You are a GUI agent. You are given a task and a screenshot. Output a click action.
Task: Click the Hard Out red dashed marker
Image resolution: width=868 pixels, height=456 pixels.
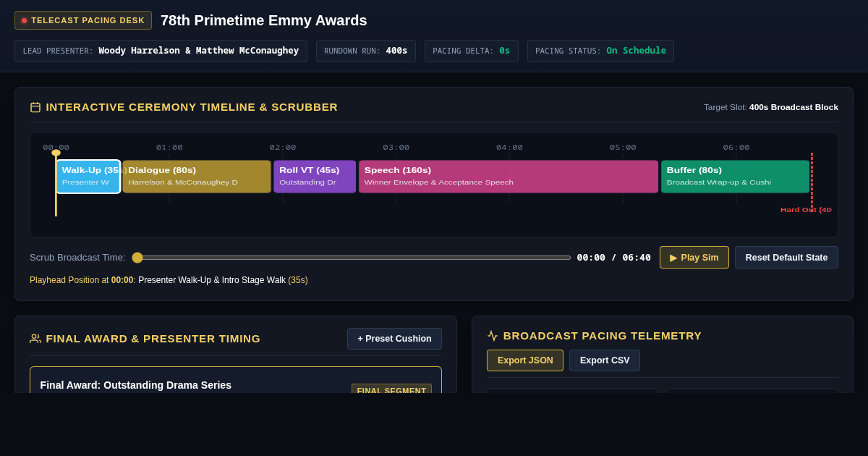pyautogui.click(x=812, y=181)
